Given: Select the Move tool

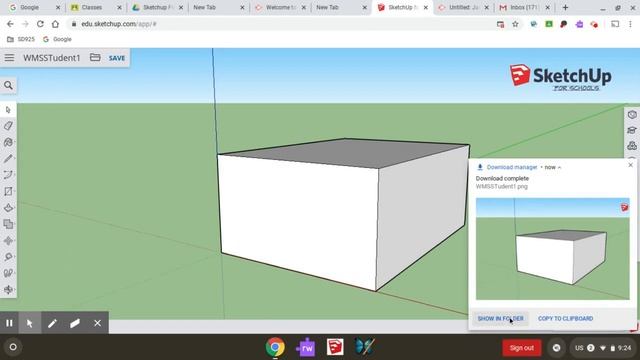Looking at the screenshot, I should 8,240.
